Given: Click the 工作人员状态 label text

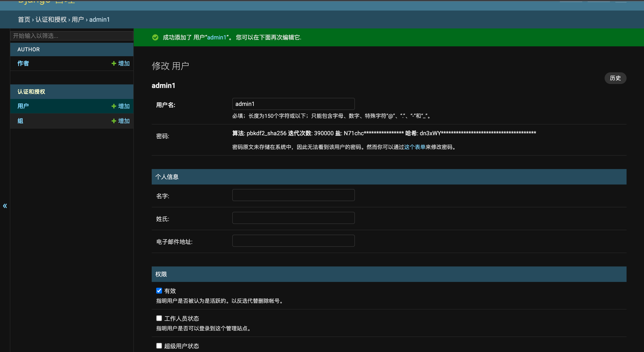Looking at the screenshot, I should (x=181, y=318).
